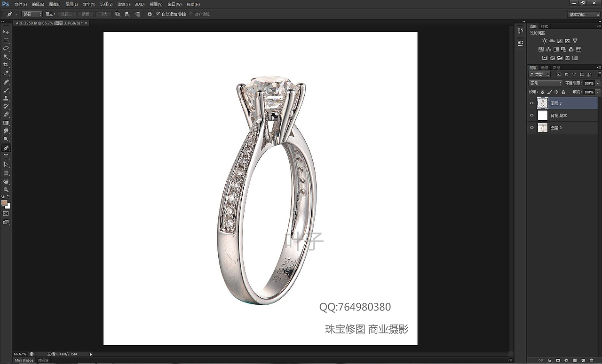Image resolution: width=602 pixels, height=364 pixels.
Task: Select the Pen tool in toolbox
Action: pos(6,148)
